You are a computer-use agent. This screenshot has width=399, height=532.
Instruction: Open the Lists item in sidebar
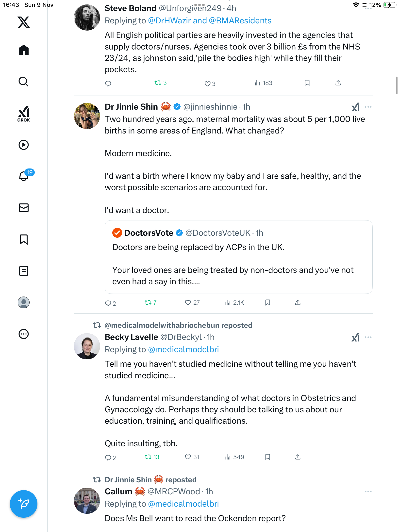(x=24, y=271)
